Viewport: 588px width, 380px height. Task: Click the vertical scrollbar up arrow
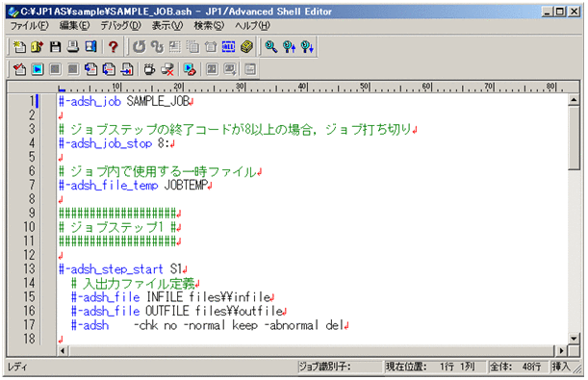[x=574, y=100]
